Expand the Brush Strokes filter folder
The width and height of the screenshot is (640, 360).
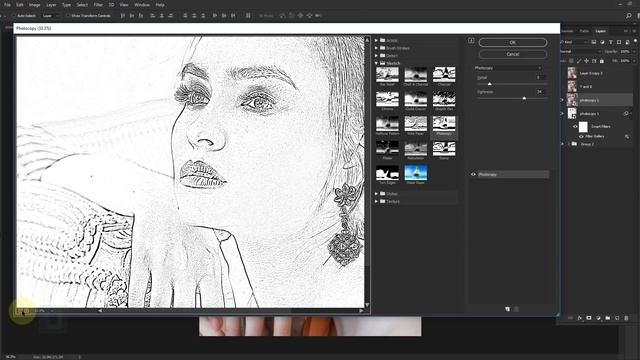coord(376,48)
